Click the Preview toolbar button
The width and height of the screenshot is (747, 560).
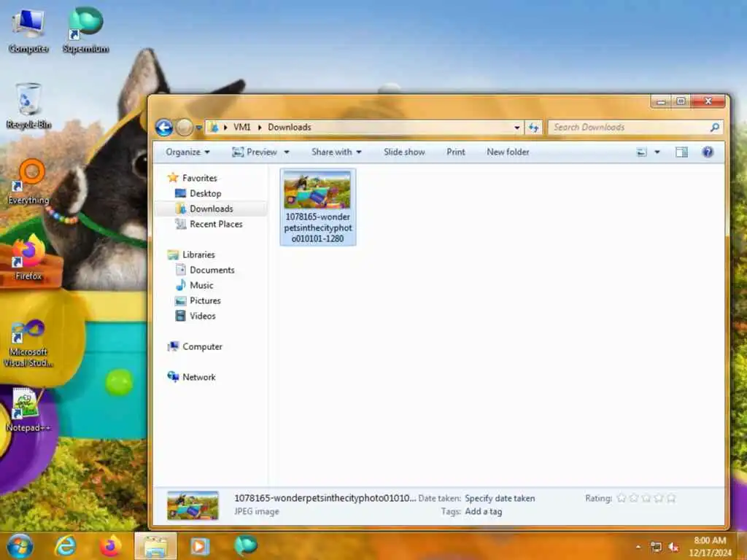(x=255, y=152)
